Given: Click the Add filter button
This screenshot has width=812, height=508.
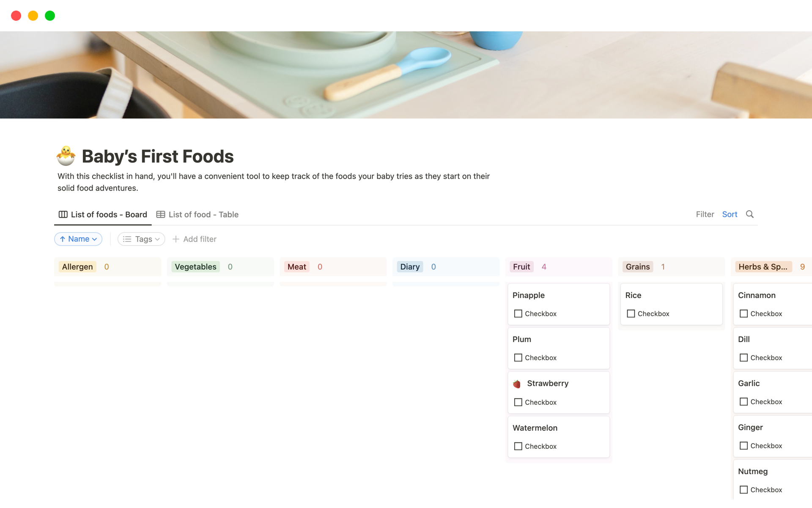Looking at the screenshot, I should pos(195,239).
